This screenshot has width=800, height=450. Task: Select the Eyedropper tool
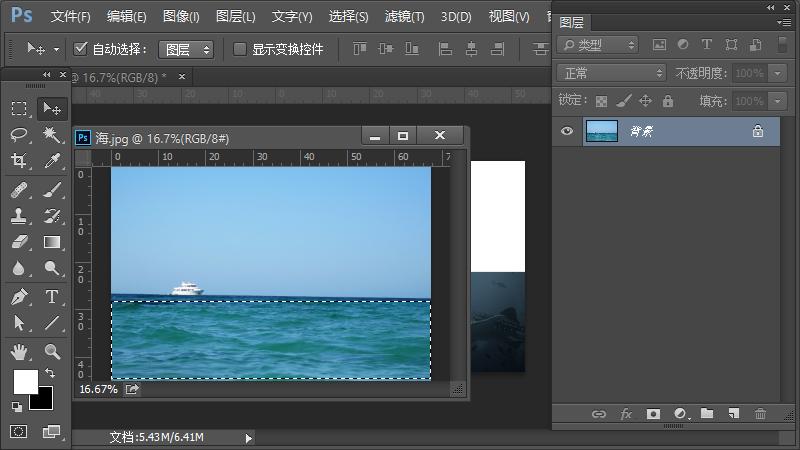[52, 161]
